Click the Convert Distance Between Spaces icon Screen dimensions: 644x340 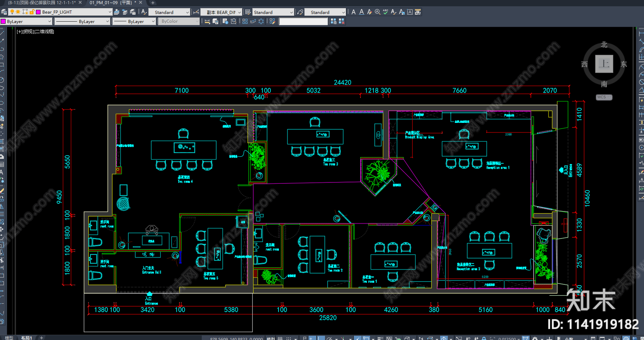[418, 12]
